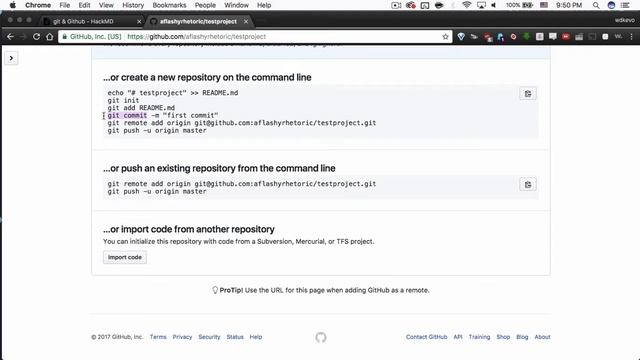
Task: Open the Blog footer link
Action: 522,337
